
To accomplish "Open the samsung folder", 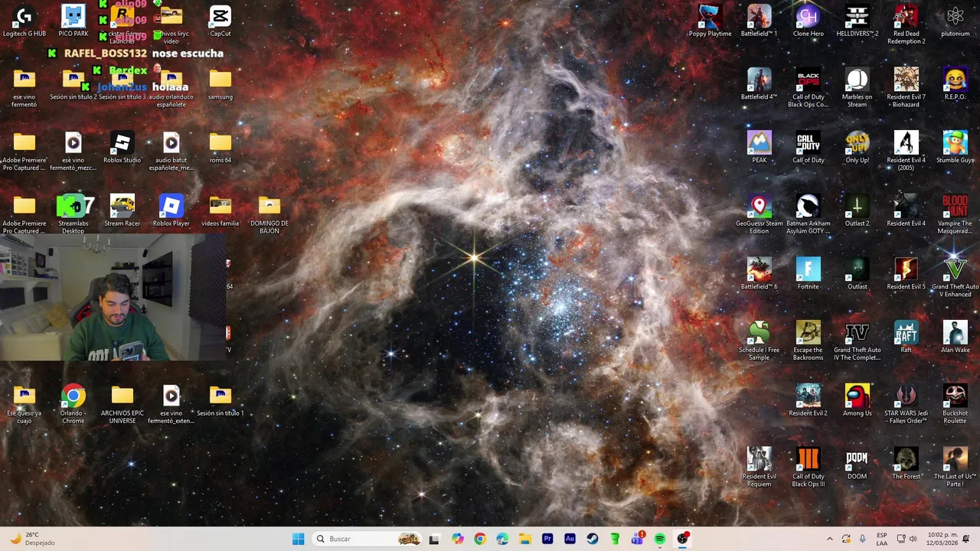I will click(x=220, y=84).
